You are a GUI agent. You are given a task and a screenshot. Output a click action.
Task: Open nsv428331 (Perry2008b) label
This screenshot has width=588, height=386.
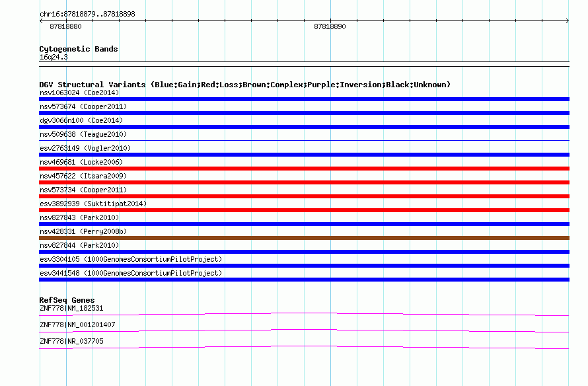point(83,231)
